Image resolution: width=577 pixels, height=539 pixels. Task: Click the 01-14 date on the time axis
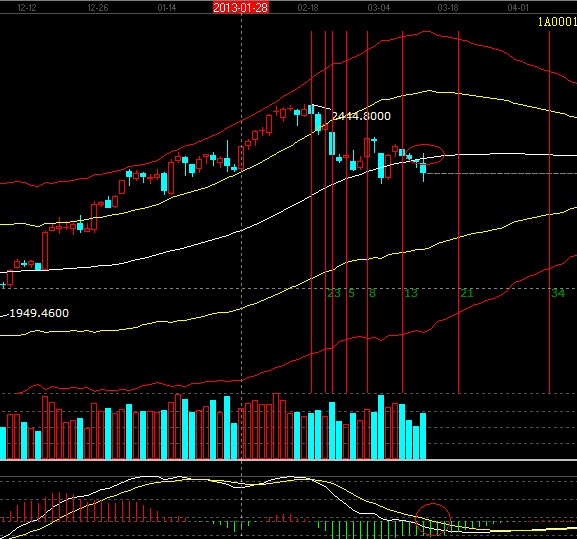pyautogui.click(x=167, y=8)
